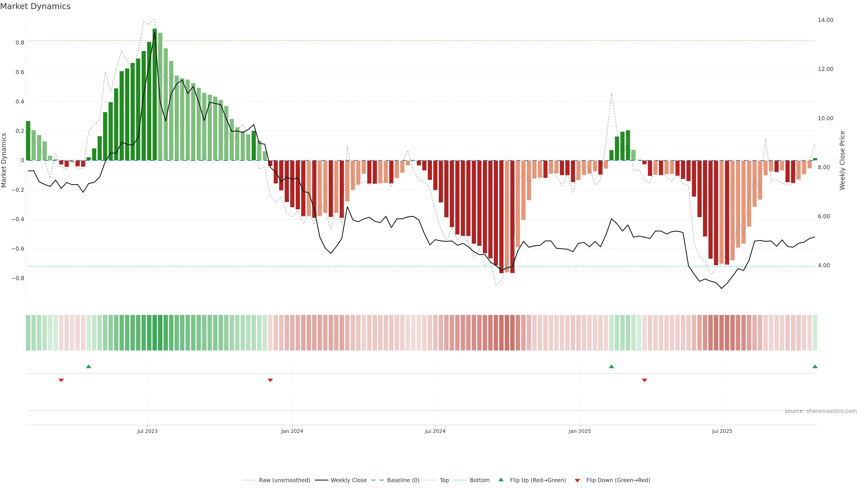
Task: Click the Jan 2024 axis label
Action: [292, 431]
